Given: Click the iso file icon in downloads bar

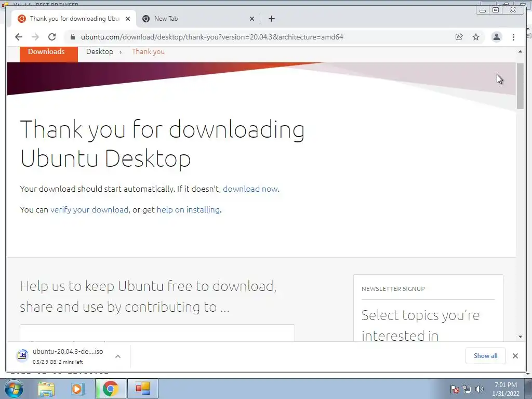Looking at the screenshot, I should 22,355.
